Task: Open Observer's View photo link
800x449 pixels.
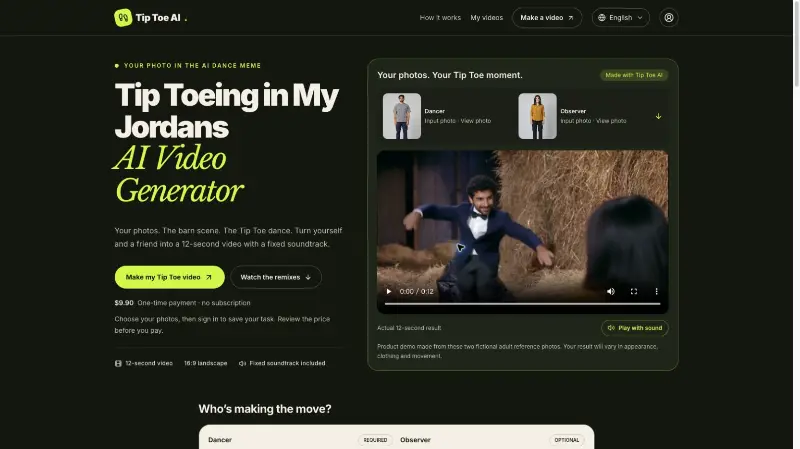Action: 611,121
